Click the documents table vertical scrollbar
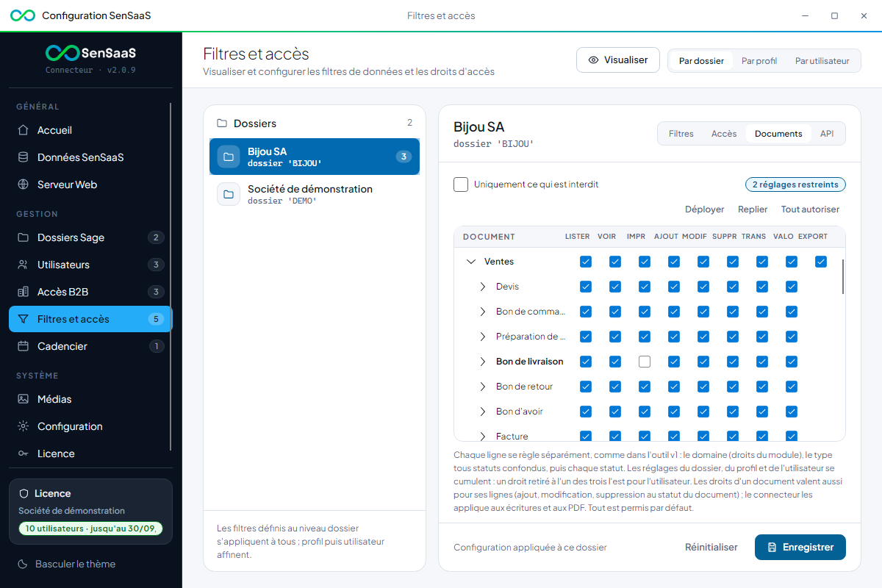The image size is (882, 588). coord(843,276)
